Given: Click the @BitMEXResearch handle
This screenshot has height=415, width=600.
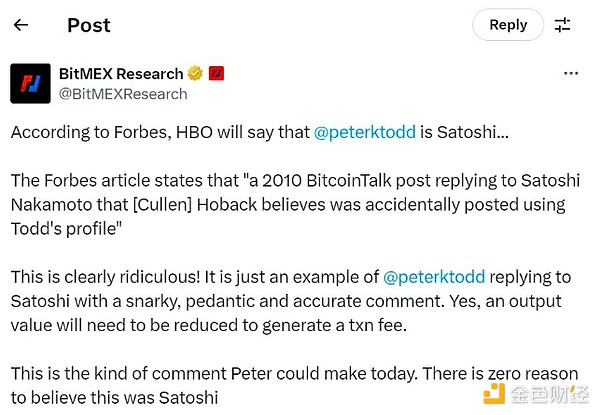Looking at the screenshot, I should pyautogui.click(x=124, y=94).
